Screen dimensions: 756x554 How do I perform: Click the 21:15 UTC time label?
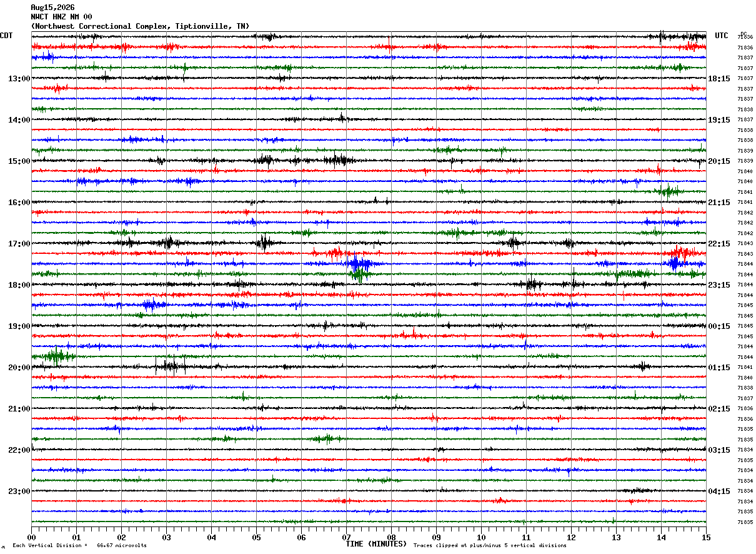pyautogui.click(x=719, y=203)
